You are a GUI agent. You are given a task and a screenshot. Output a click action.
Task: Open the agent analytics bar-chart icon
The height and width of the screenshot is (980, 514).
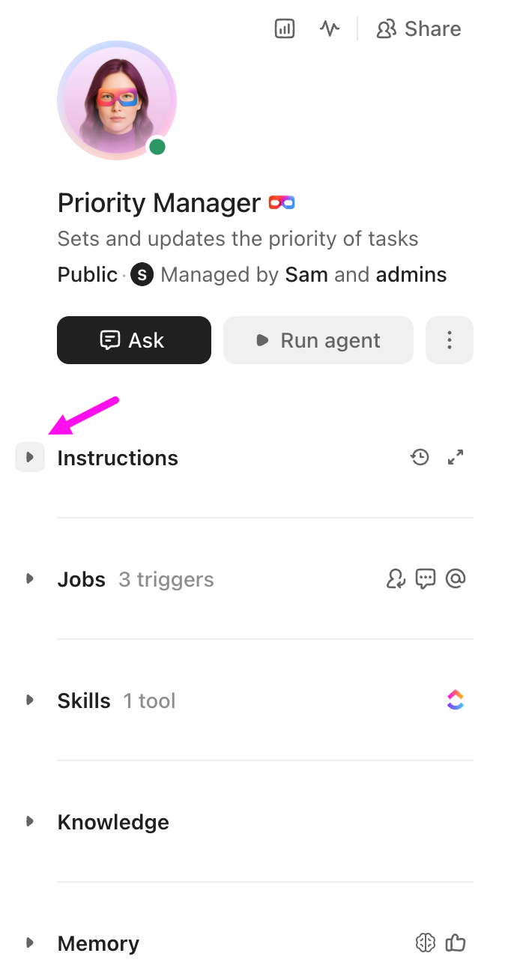coord(284,28)
